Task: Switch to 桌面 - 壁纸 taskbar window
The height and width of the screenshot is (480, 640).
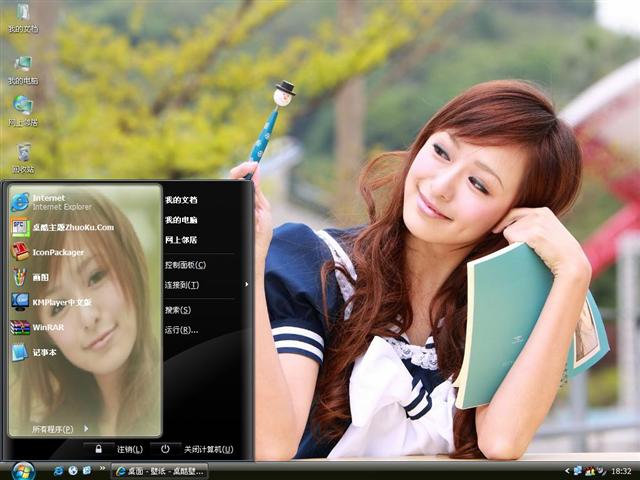Action: pyautogui.click(x=160, y=471)
